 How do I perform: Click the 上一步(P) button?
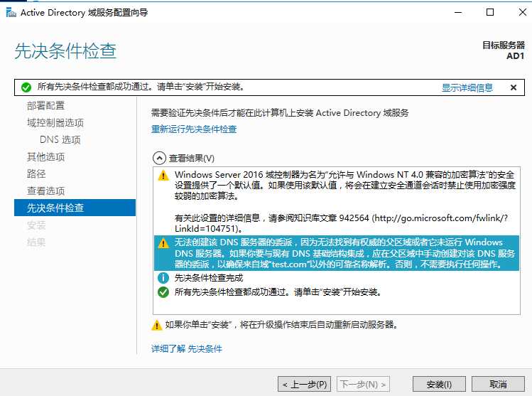304,385
